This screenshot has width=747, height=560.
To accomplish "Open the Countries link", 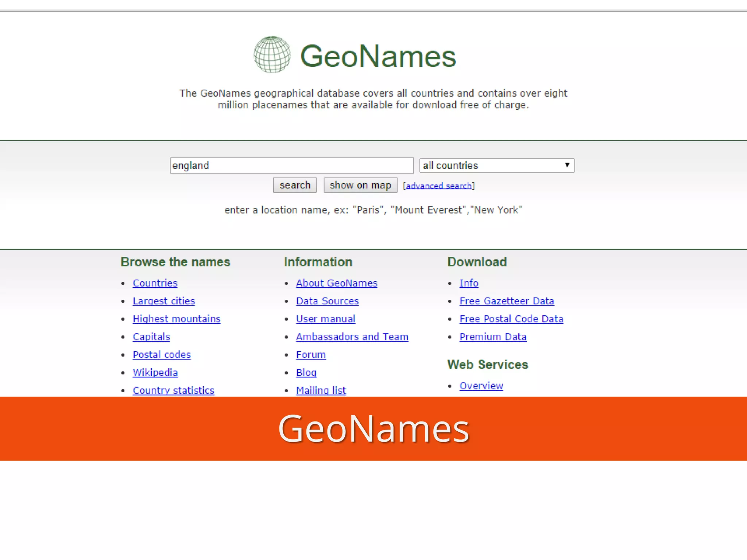I will click(155, 283).
